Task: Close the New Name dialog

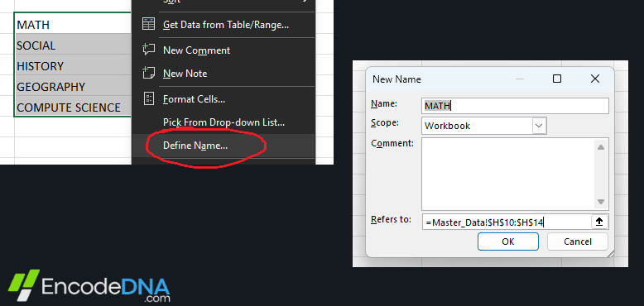Action: click(594, 79)
